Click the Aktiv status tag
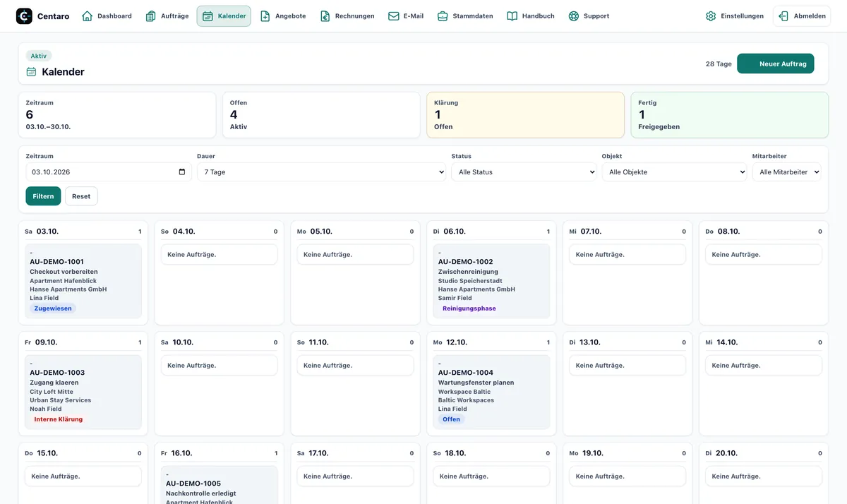 pos(39,56)
